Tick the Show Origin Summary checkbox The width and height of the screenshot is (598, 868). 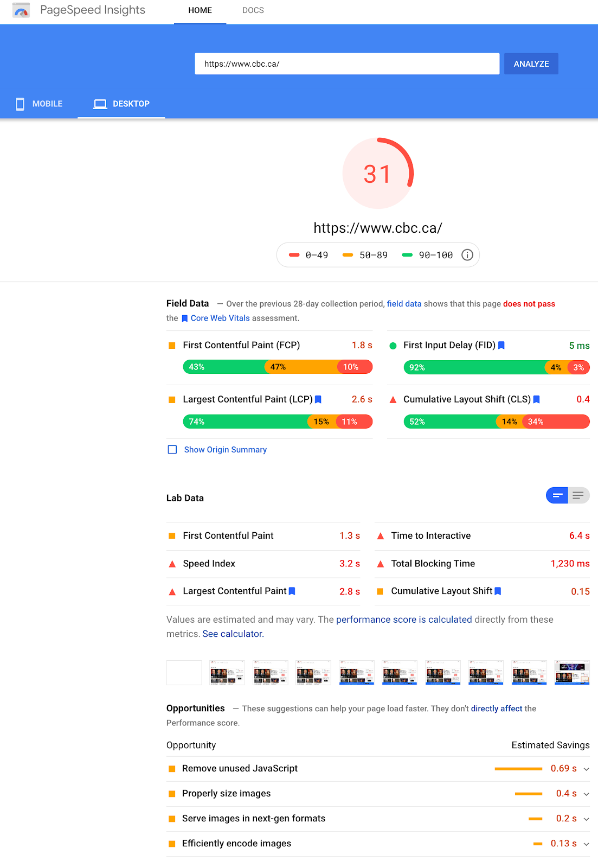pyautogui.click(x=172, y=450)
